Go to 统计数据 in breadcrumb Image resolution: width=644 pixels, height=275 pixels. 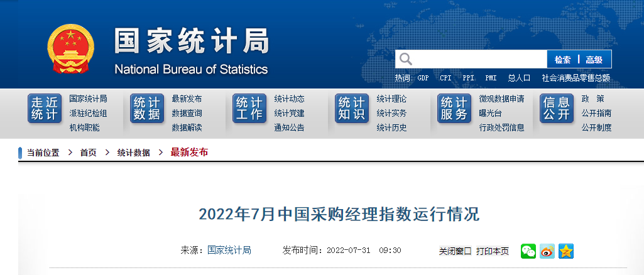coord(133,153)
